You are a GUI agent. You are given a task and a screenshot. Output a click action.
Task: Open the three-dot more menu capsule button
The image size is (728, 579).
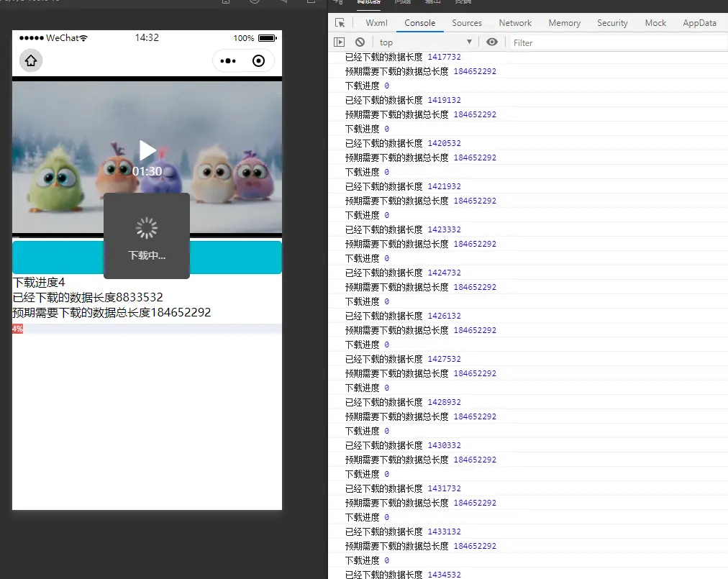tap(228, 61)
